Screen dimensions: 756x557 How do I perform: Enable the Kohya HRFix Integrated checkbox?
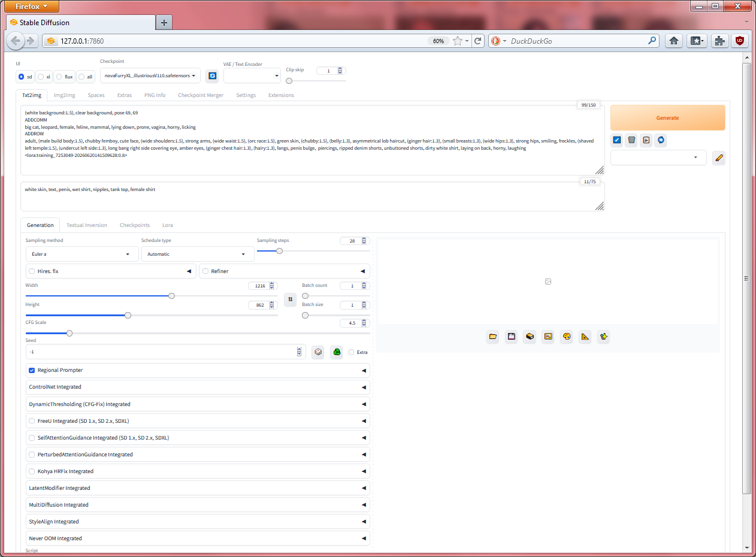coord(32,471)
